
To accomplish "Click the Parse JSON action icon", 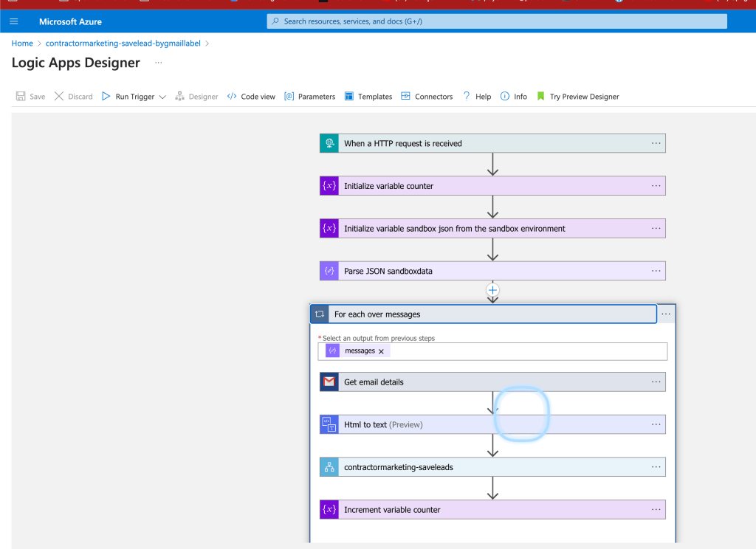I will [x=329, y=271].
